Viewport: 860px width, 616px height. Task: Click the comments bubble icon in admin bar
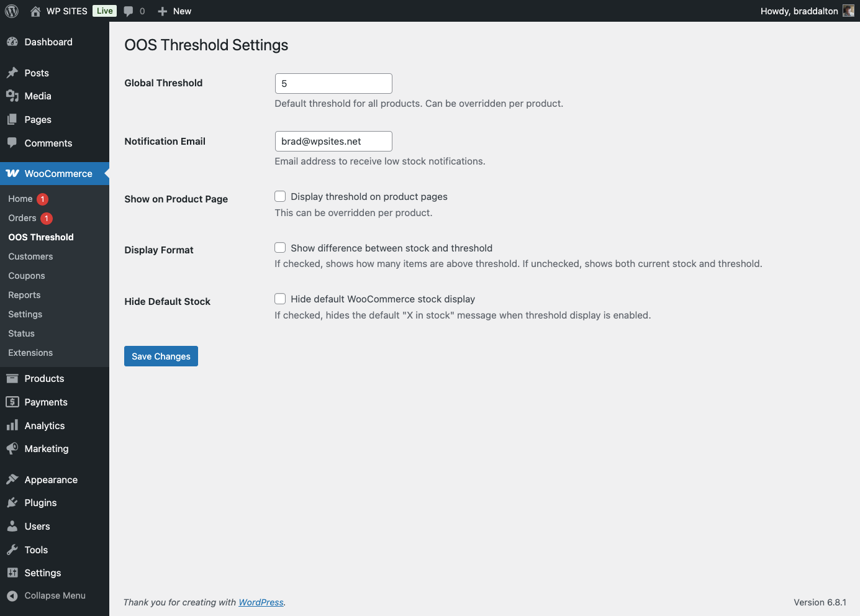[129, 11]
